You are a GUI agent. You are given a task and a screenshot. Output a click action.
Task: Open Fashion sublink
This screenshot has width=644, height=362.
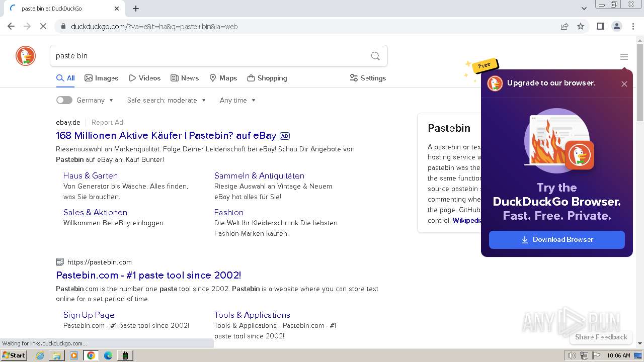click(229, 212)
